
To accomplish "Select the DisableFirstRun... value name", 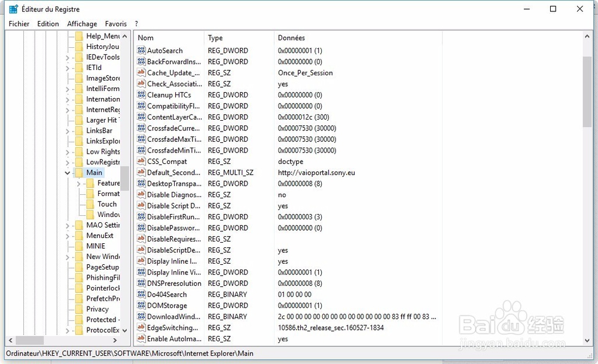I will pos(173,216).
